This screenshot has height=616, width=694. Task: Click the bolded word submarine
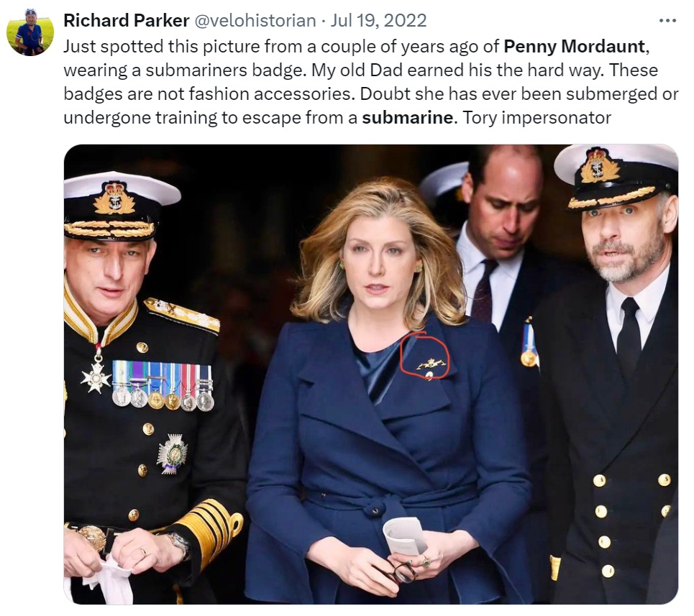(x=407, y=118)
